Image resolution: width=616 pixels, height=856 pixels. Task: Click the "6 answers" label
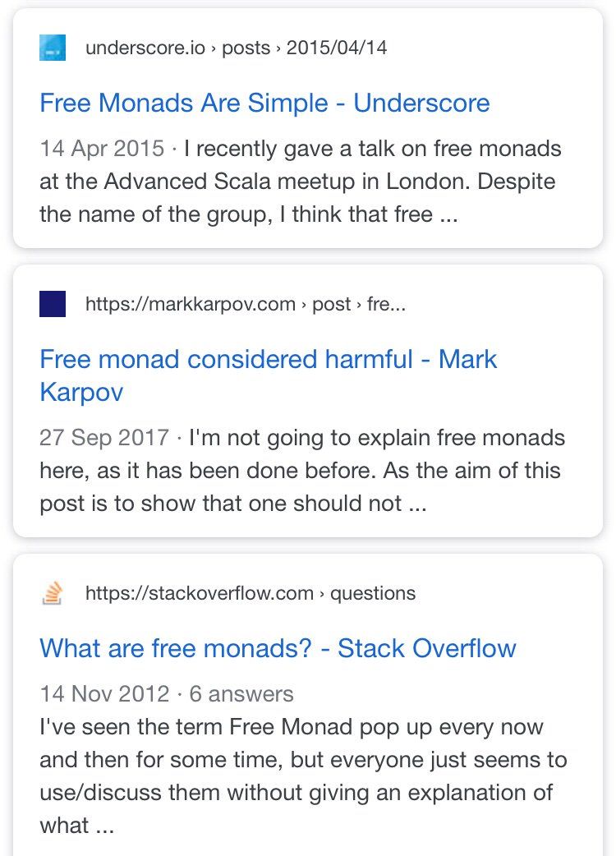[x=241, y=694]
